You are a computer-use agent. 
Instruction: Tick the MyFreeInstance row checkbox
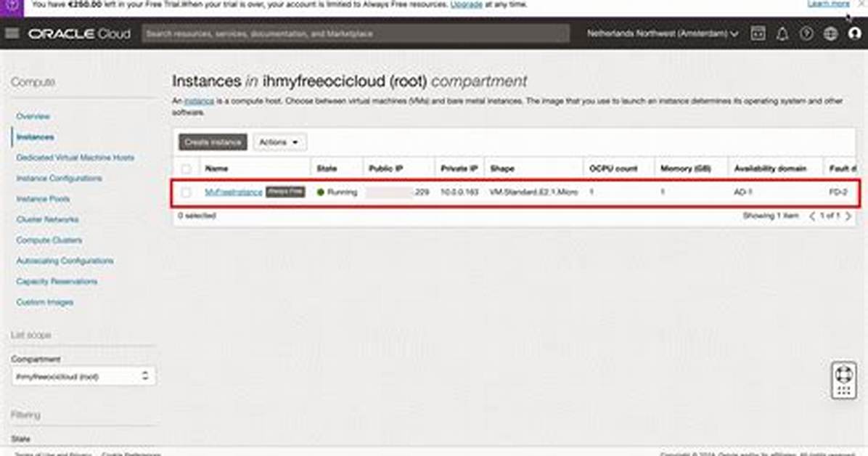(x=186, y=192)
